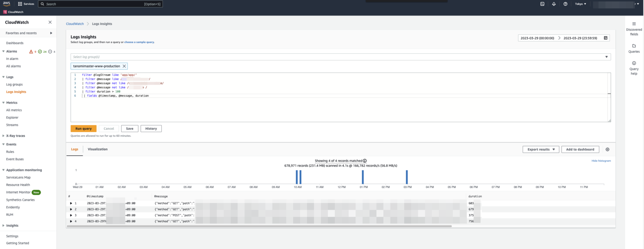The image size is (644, 249).
Task: Click info icon beside records matched
Action: point(365,161)
